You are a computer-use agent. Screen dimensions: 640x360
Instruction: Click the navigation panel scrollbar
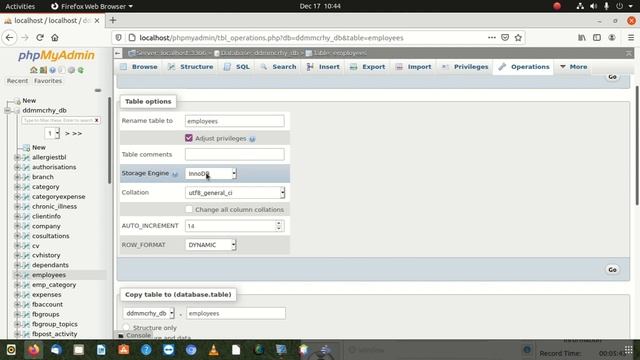109,140
